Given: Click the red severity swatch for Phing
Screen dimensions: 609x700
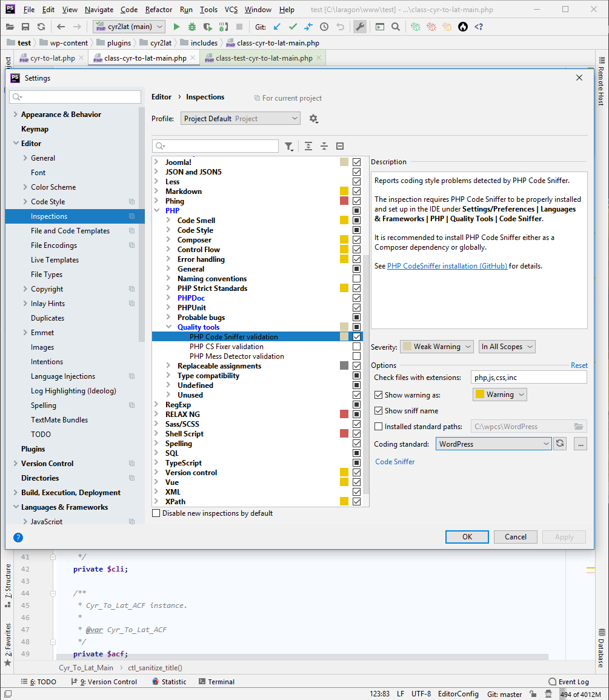Looking at the screenshot, I should 344,201.
